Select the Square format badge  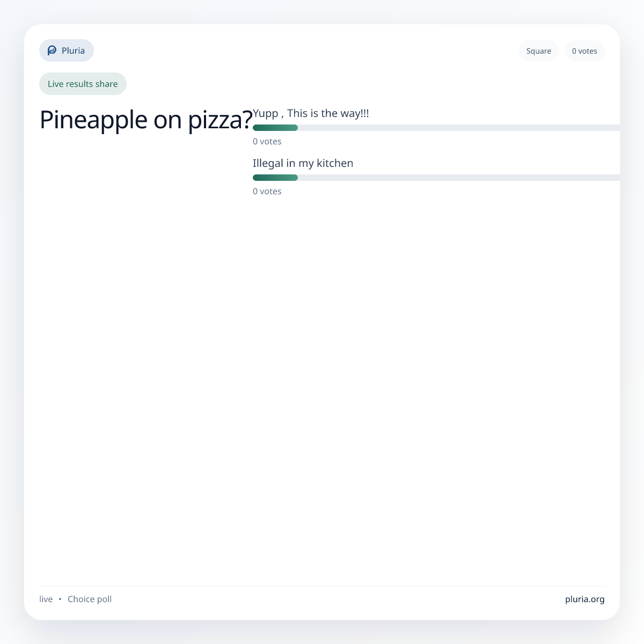(538, 51)
